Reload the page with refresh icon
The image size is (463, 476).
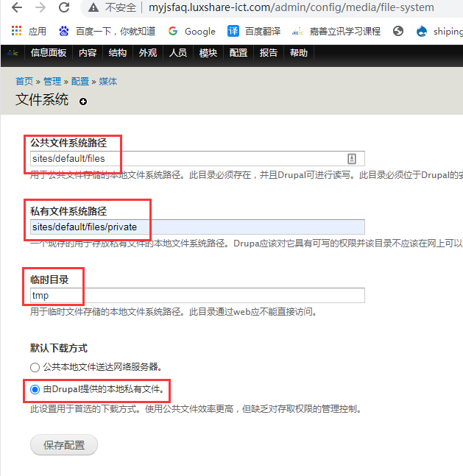(x=64, y=8)
